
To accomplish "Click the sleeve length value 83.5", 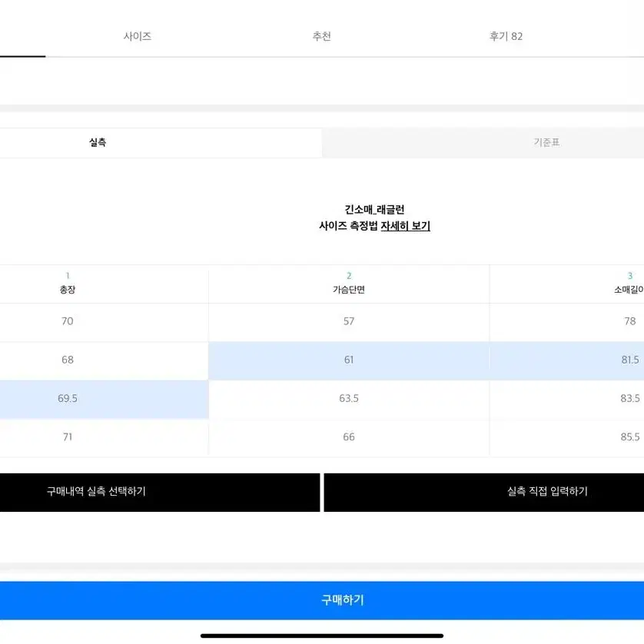I will point(630,398).
